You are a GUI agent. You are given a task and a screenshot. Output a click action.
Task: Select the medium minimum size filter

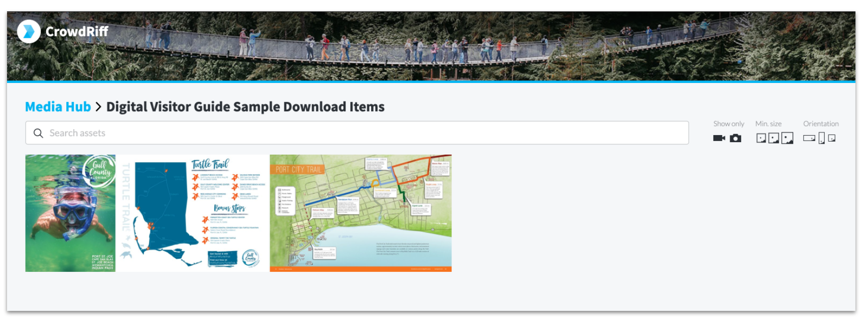(774, 138)
